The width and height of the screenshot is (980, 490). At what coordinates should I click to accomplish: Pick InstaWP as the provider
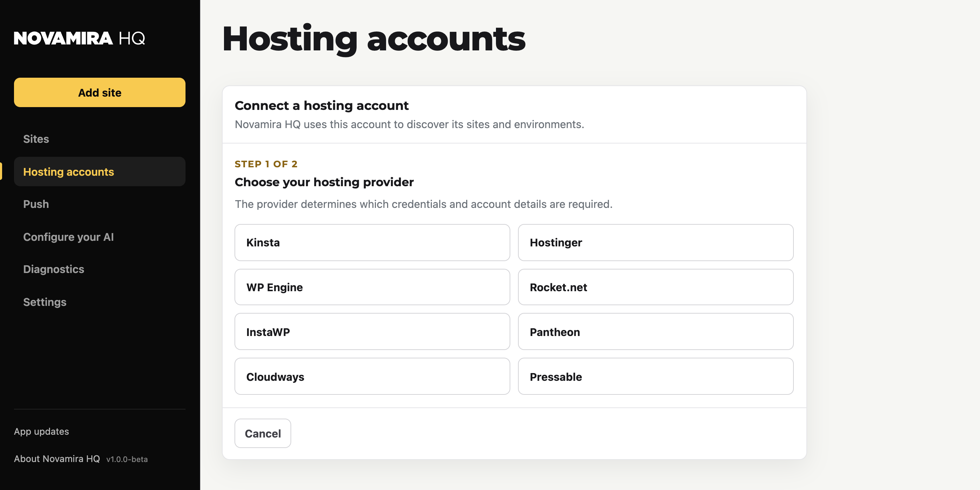[x=372, y=332]
